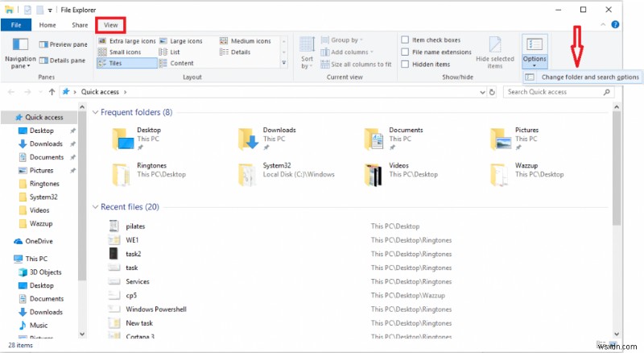Refresh the current folder view
This screenshot has width=644, height=353.
pyautogui.click(x=492, y=92)
